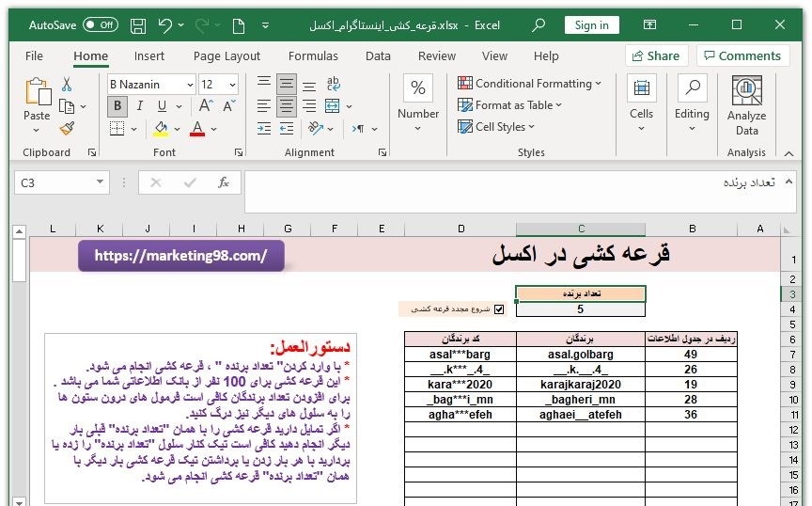812x506 pixels.
Task: Apply Italic formatting
Action: [x=140, y=105]
